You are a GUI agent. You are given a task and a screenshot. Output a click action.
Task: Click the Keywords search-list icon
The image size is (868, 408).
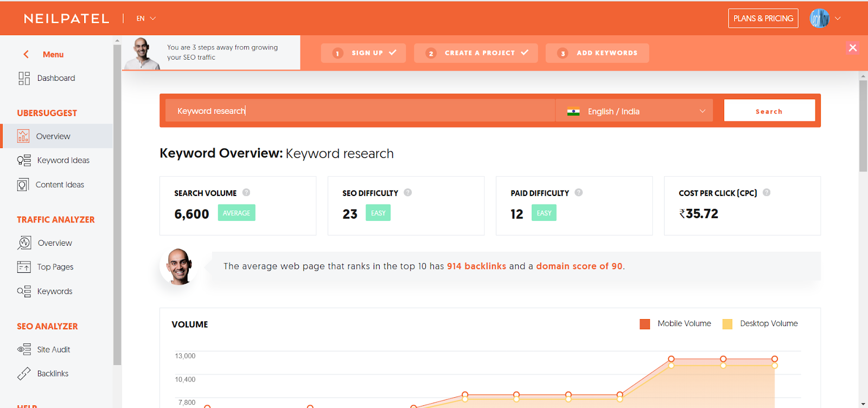(24, 291)
